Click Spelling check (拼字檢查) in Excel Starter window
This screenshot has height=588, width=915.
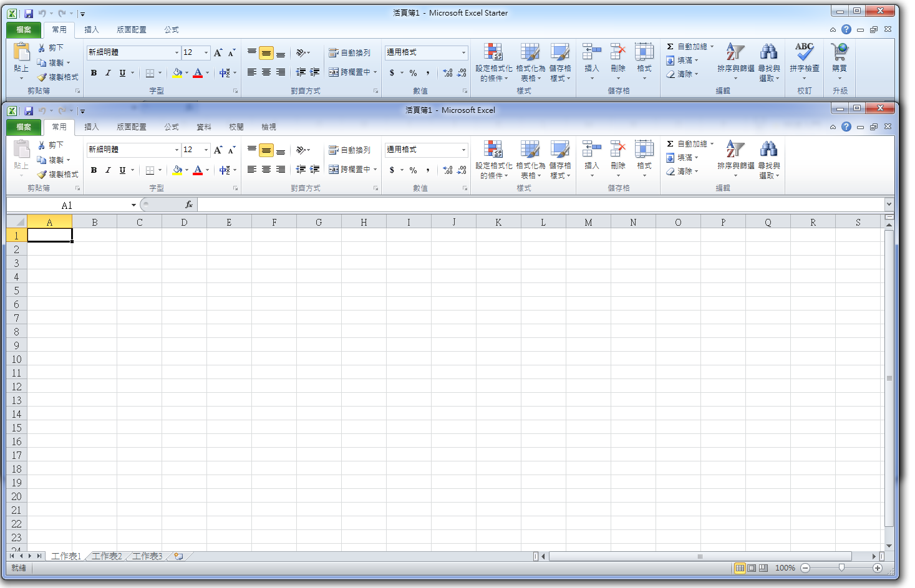click(805, 62)
